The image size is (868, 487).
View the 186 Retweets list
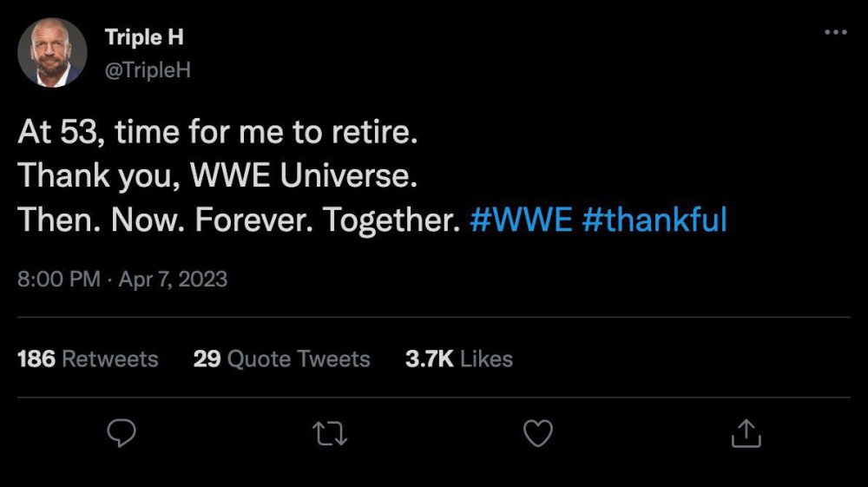point(88,359)
